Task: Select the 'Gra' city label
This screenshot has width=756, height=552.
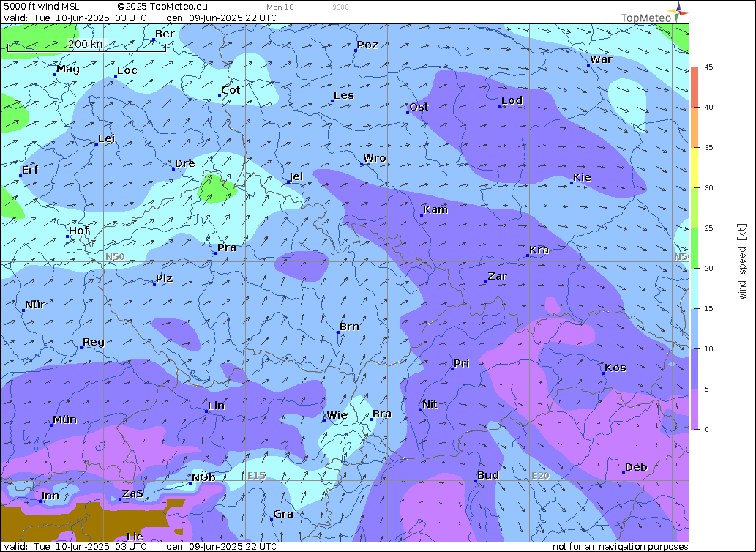Action: [283, 515]
